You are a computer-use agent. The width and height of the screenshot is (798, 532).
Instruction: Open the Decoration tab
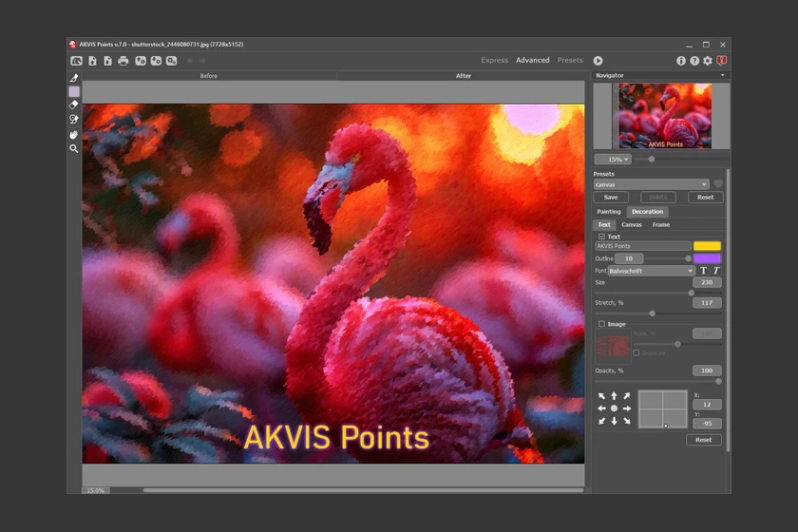coord(647,212)
